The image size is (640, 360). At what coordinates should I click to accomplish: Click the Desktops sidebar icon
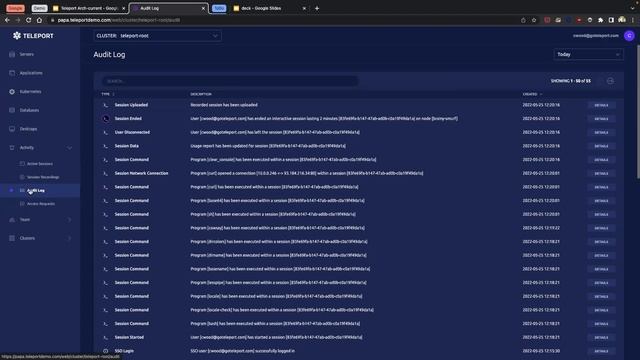pyautogui.click(x=12, y=129)
